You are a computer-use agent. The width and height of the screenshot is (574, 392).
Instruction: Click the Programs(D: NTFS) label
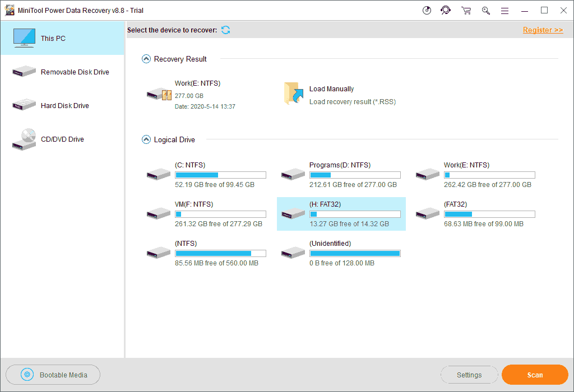[x=340, y=165]
